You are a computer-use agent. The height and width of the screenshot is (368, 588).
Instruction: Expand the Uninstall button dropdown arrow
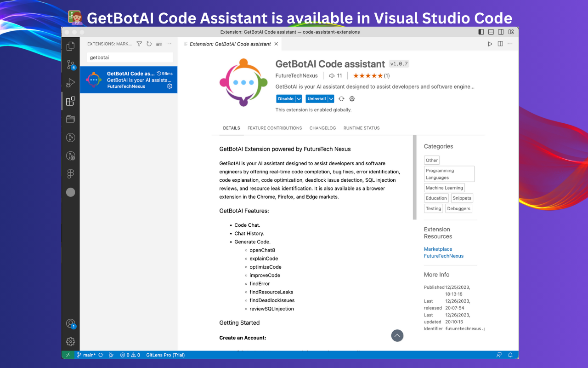click(331, 99)
